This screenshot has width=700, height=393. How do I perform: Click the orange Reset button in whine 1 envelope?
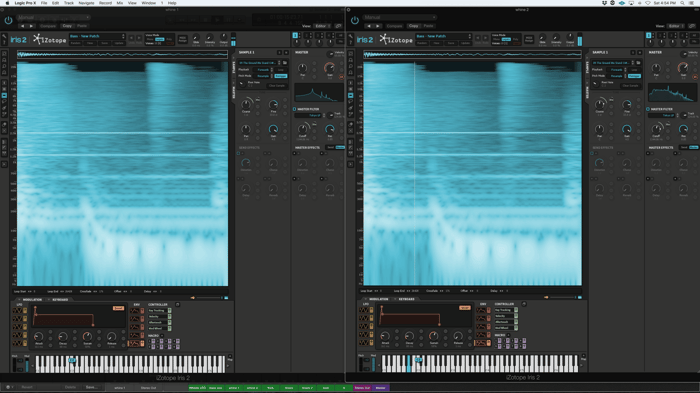pyautogui.click(x=118, y=308)
